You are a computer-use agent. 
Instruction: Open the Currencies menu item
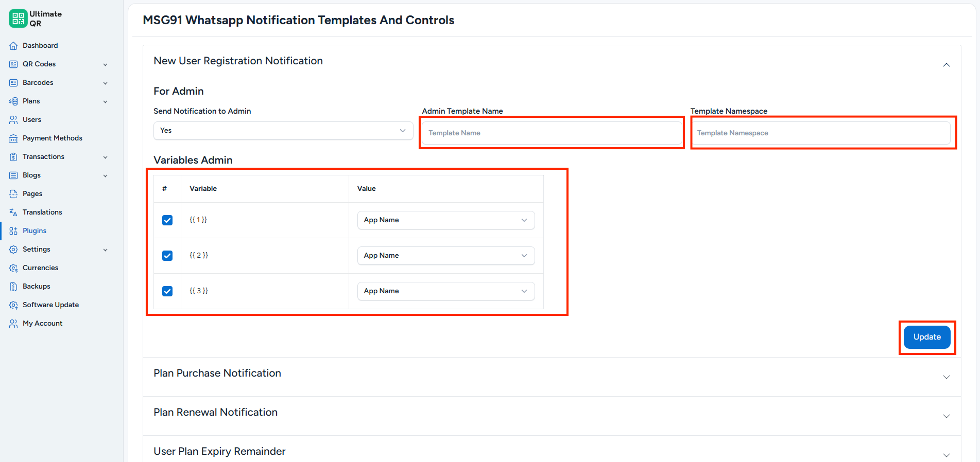point(40,268)
